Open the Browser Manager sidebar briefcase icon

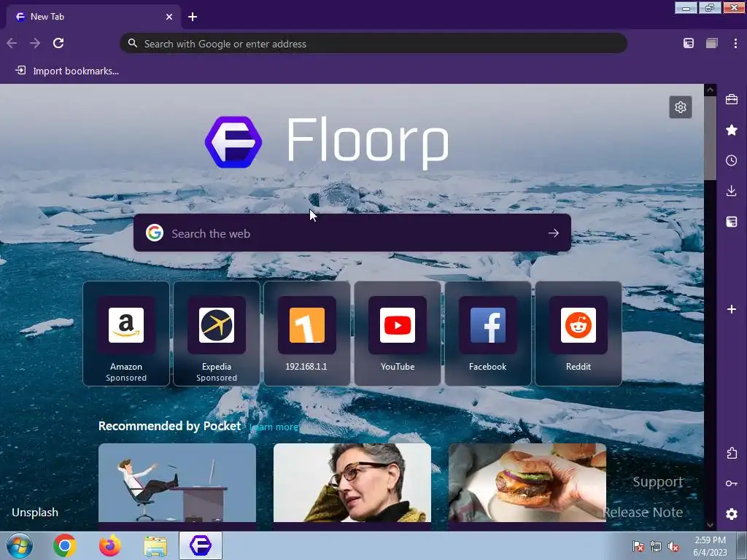pos(731,99)
